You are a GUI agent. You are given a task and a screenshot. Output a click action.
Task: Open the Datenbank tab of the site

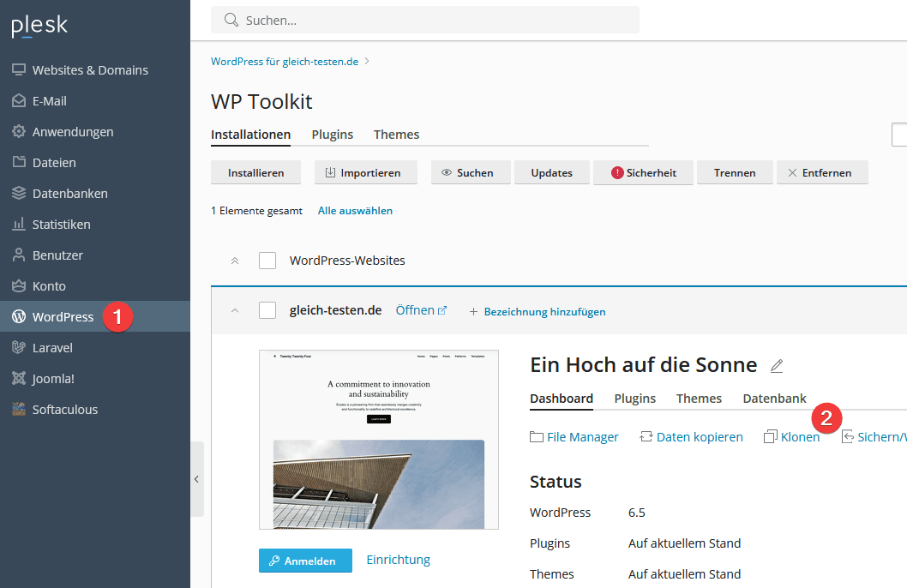[774, 399]
